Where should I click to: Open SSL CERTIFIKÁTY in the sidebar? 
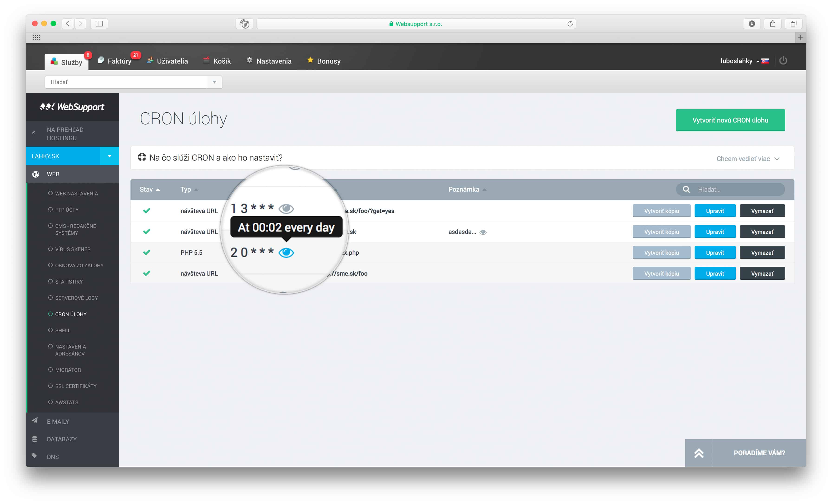pyautogui.click(x=76, y=386)
